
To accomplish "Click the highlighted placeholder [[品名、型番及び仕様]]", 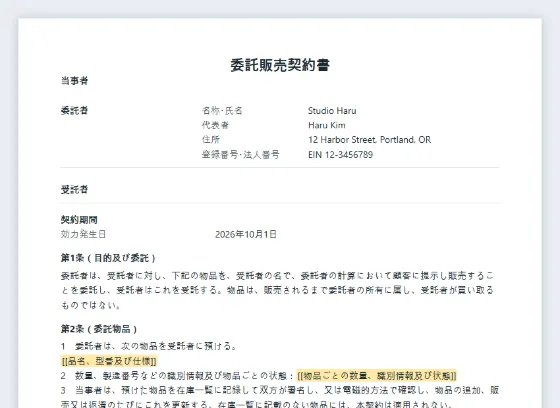I will pos(109,361).
